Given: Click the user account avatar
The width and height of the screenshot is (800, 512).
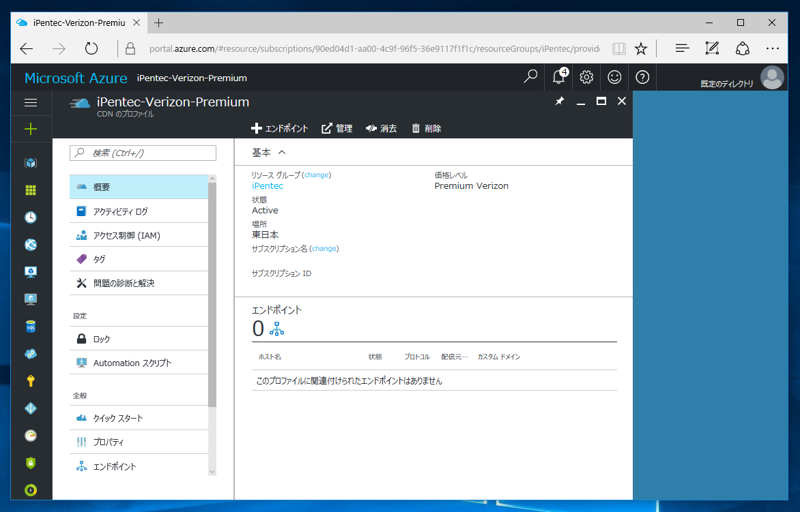Looking at the screenshot, I should coord(772,78).
